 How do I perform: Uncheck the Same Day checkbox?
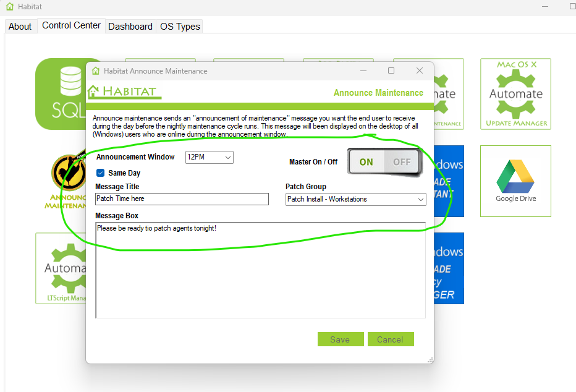point(100,173)
